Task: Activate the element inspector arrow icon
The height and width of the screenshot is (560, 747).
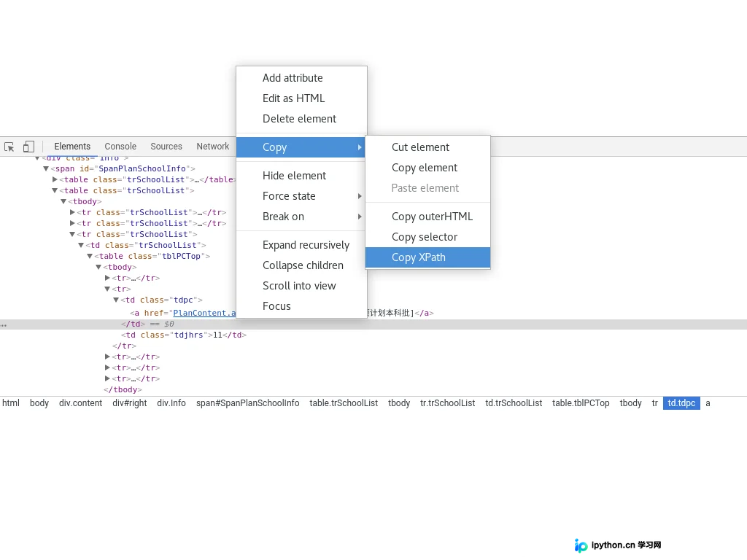Action: (9, 147)
